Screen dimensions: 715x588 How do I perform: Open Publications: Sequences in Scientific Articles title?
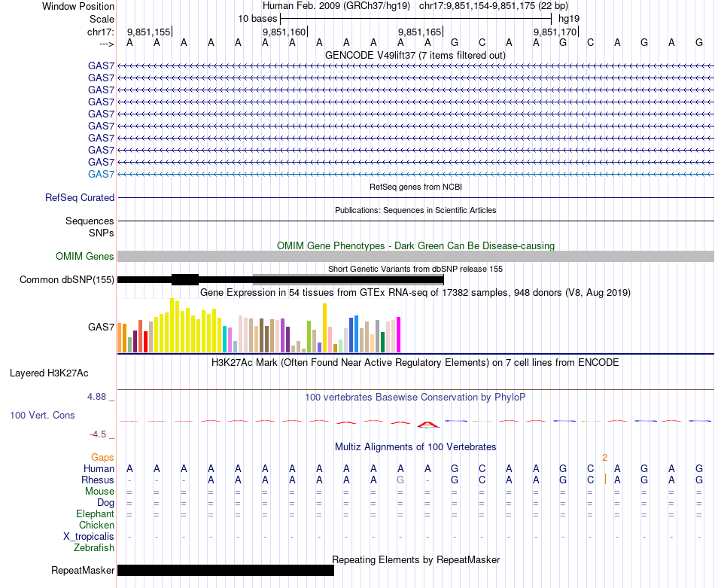click(x=415, y=210)
